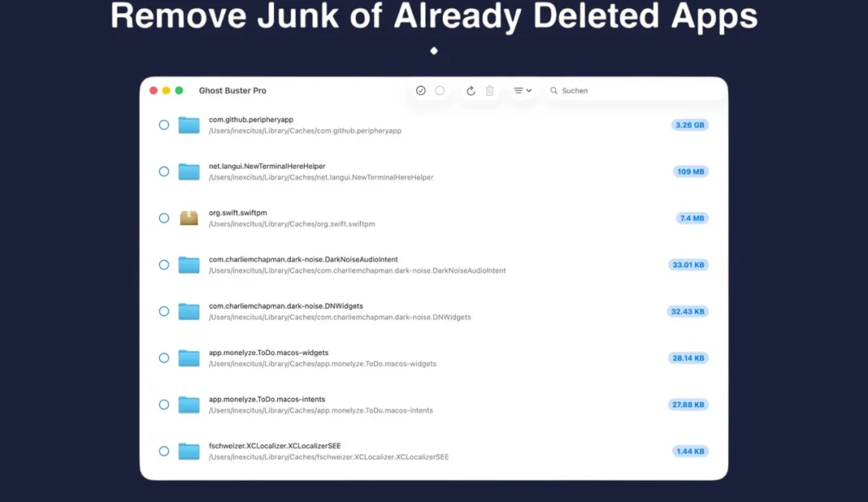Select the DarkNoiseAudioIntent selection circle
Viewport: 868px width, 502px height.
pyautogui.click(x=164, y=265)
